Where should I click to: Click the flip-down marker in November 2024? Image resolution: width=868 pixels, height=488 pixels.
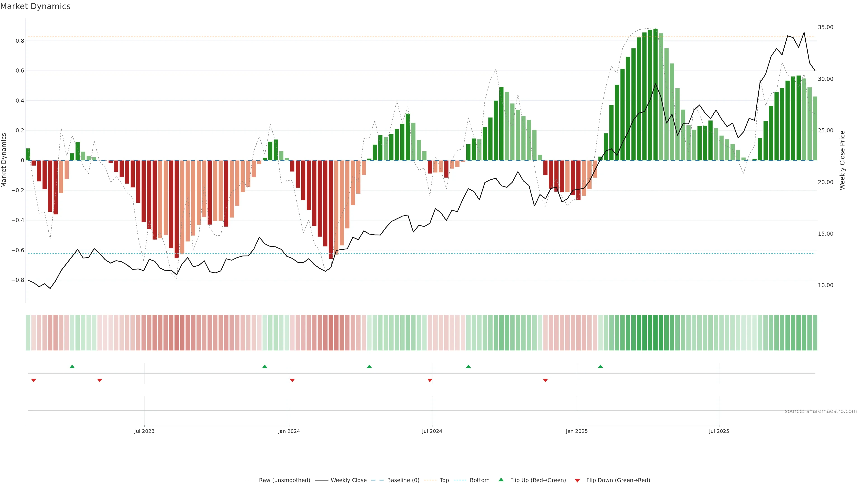pos(545,380)
